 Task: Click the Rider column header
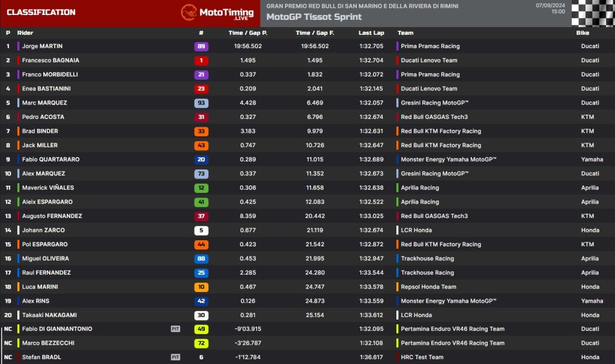coord(25,33)
